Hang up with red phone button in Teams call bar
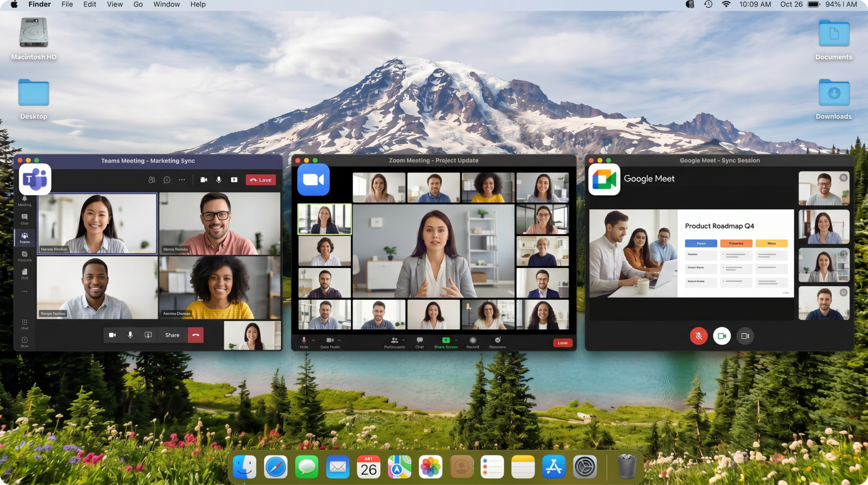Image resolution: width=868 pixels, height=485 pixels. click(x=196, y=335)
